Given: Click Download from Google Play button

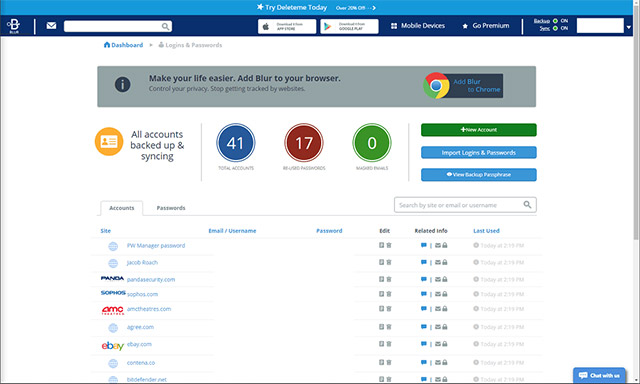Looking at the screenshot, I should pyautogui.click(x=349, y=27).
